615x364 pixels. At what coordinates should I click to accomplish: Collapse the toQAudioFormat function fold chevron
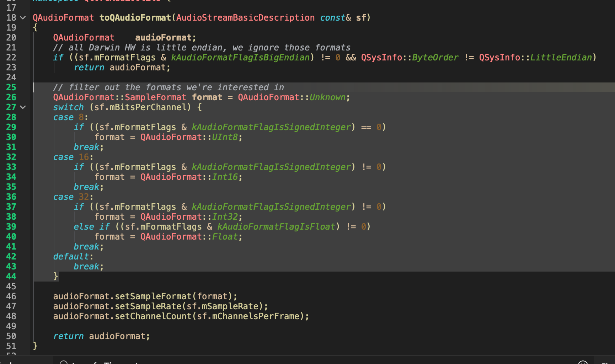23,18
